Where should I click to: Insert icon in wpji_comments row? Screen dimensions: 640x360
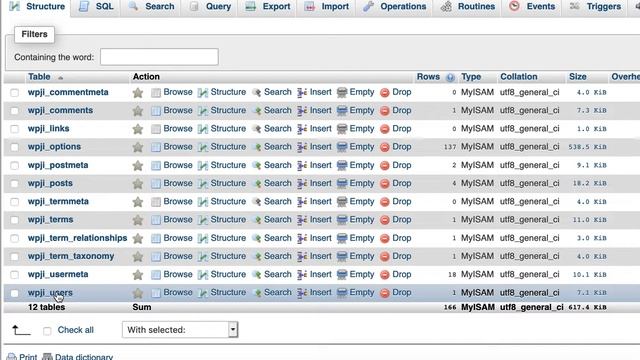click(x=302, y=111)
